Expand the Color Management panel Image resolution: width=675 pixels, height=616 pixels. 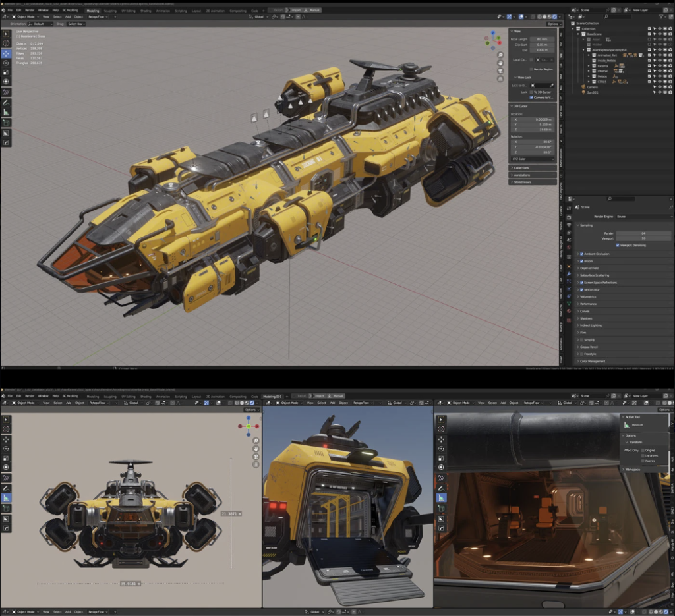point(625,361)
